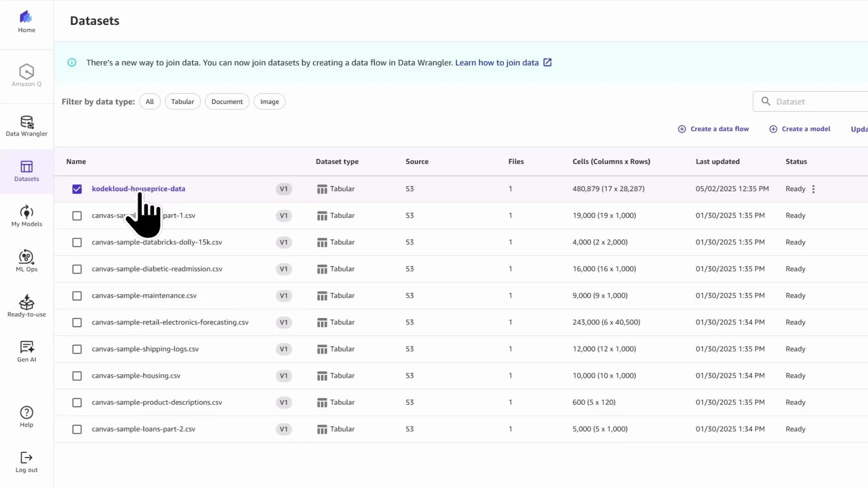Open the My Models section
This screenshot has width=868, height=488.
(x=26, y=216)
